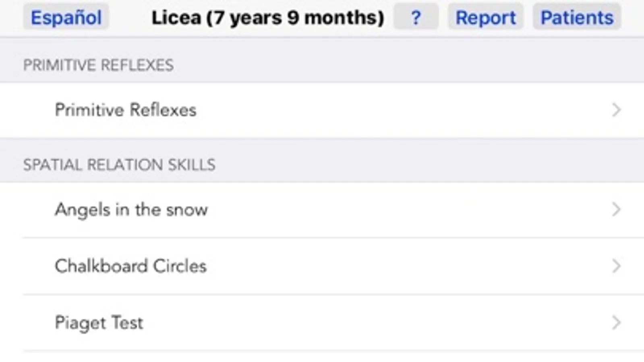
Task: Click the divider between Angels and Chalkboard rows
Action: (x=322, y=238)
